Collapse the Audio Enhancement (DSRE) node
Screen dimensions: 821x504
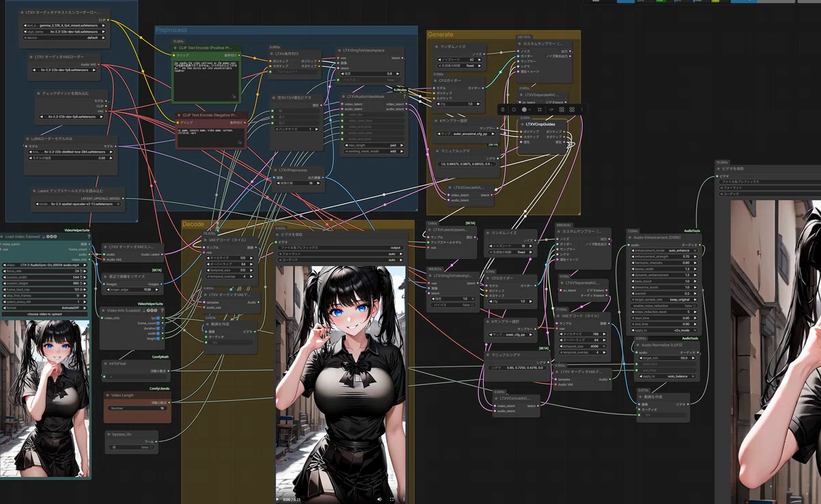click(629, 237)
